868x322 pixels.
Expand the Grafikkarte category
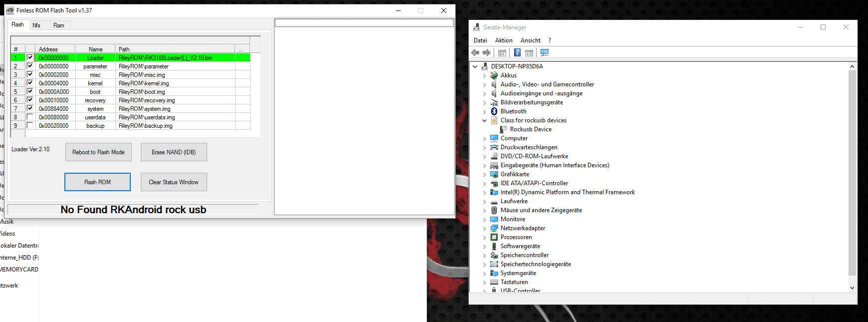tap(484, 174)
